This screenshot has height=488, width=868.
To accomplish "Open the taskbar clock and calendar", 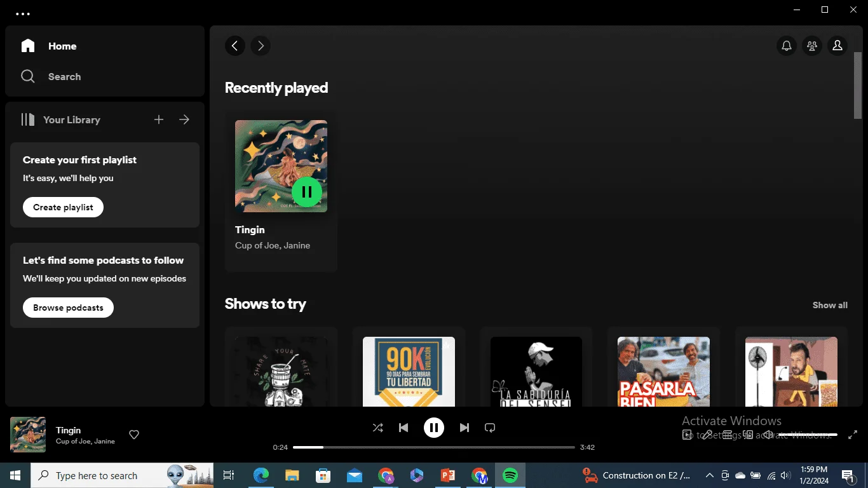I will [814, 475].
